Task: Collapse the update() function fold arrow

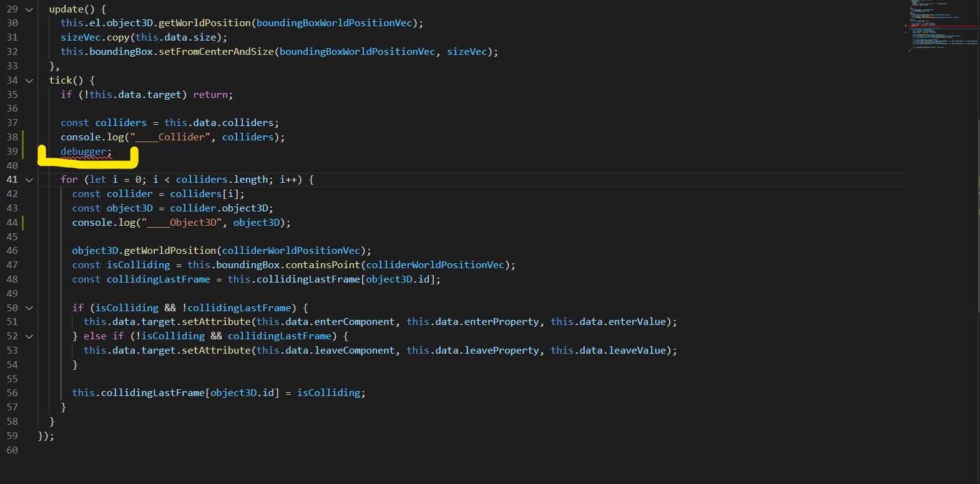Action: click(29, 9)
